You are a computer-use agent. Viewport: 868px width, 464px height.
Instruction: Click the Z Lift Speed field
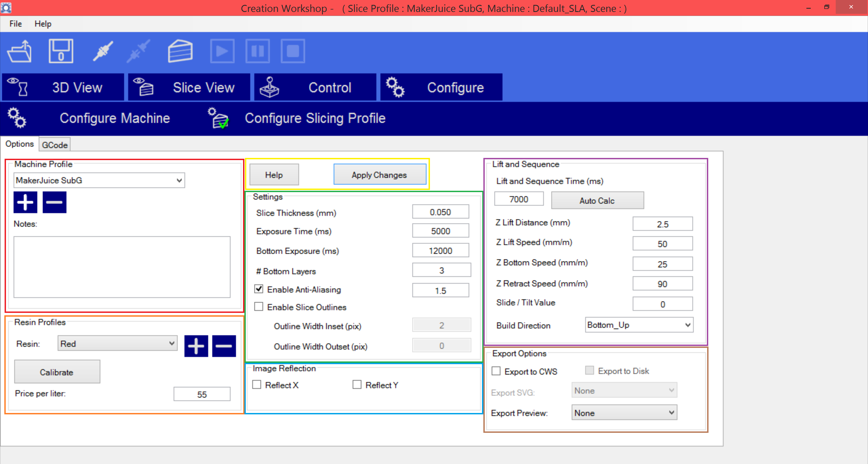(x=662, y=243)
